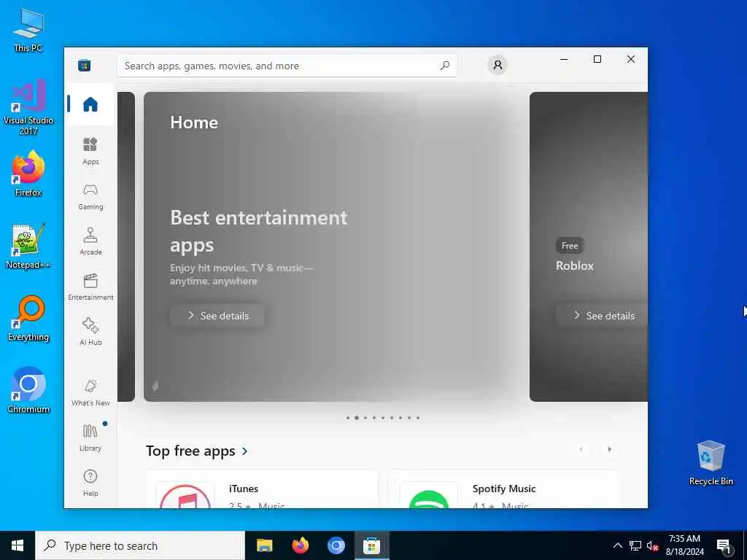747x560 pixels.
Task: Open What's New in the sidebar
Action: click(90, 392)
